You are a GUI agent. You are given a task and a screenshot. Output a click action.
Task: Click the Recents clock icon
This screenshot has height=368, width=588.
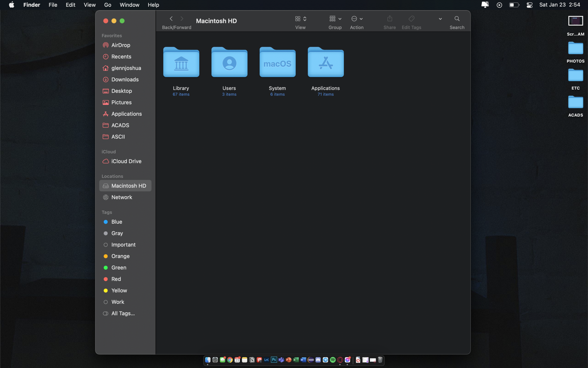coord(106,57)
